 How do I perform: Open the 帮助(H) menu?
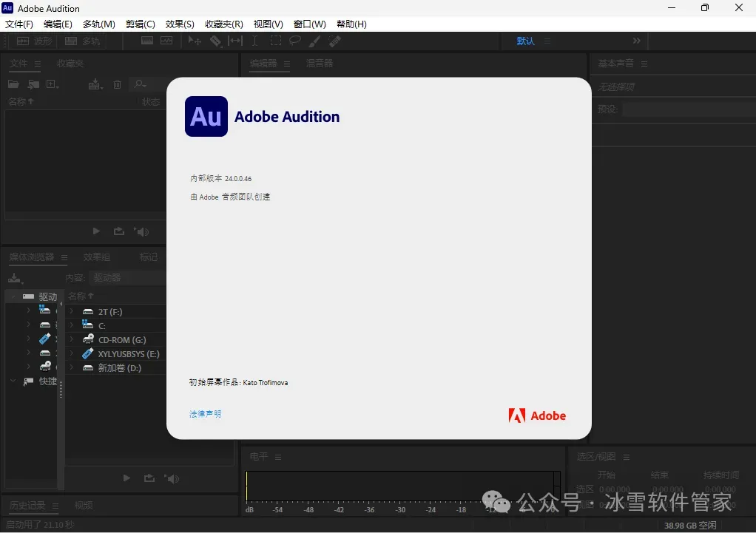(x=351, y=24)
